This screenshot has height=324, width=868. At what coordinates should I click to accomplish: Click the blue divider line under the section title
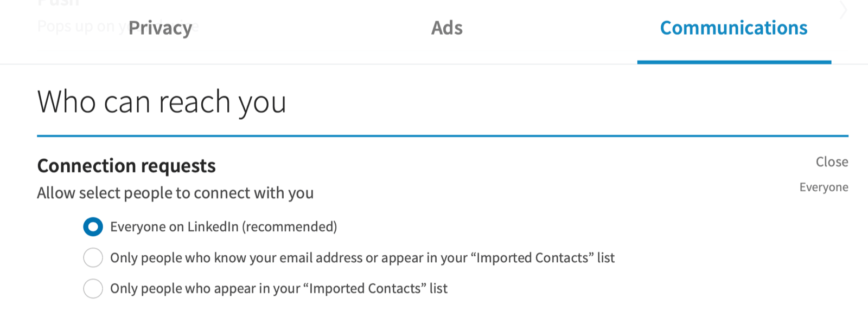[x=442, y=135]
